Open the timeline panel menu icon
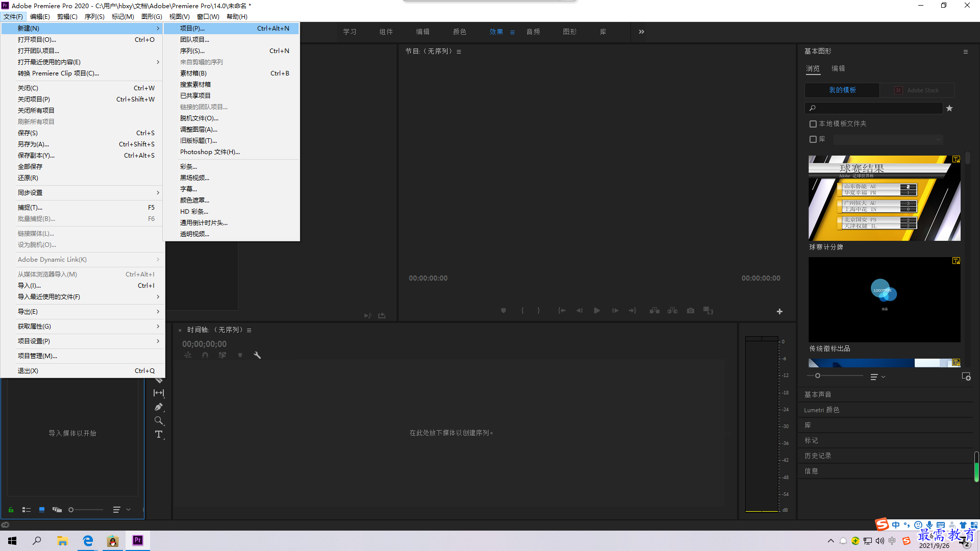The height and width of the screenshot is (551, 980). [249, 330]
